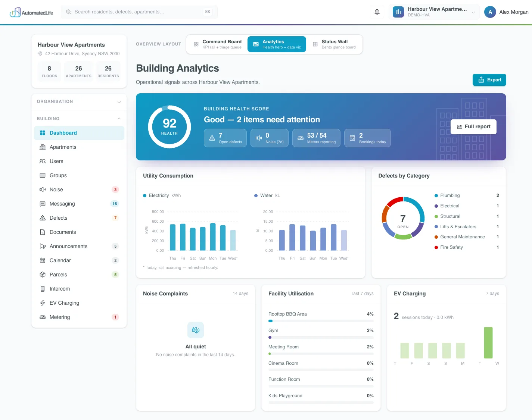Click the Noise speaker icon in sidebar
This screenshot has width=532, height=420.
click(43, 189)
